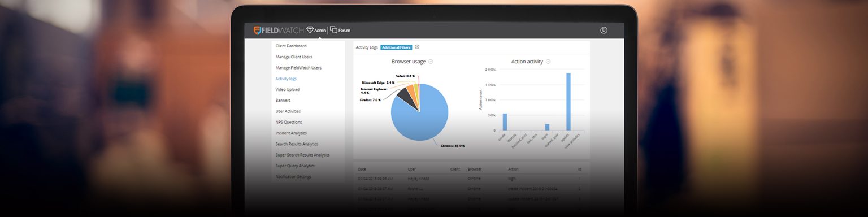Sort table by Action column header
This screenshot has width=868, height=217.
pos(513,169)
